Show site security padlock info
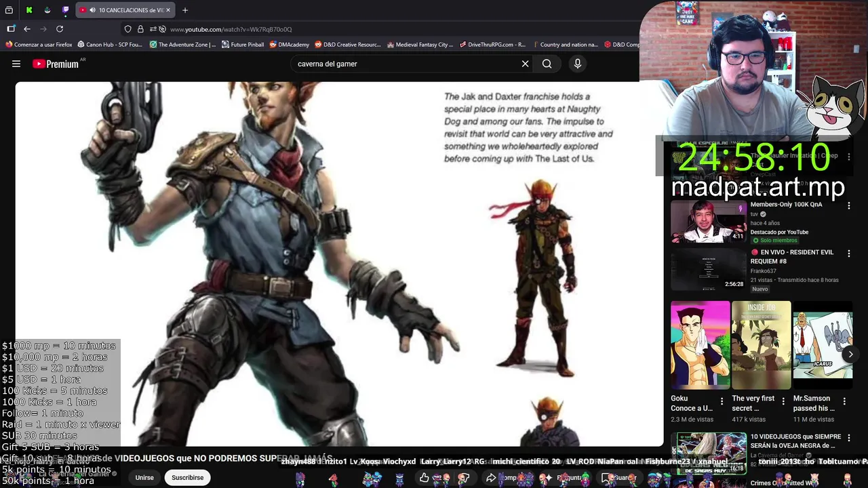868x488 pixels. 140,29
